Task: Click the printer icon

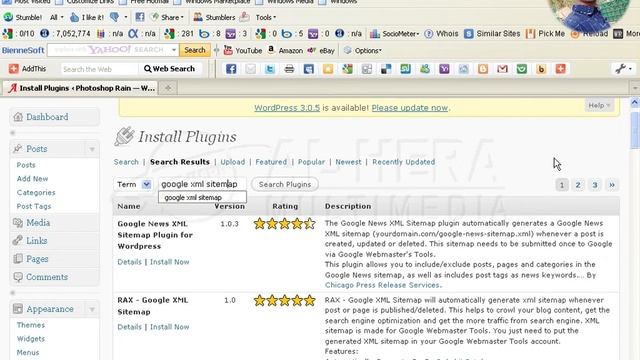Action: coord(289,69)
